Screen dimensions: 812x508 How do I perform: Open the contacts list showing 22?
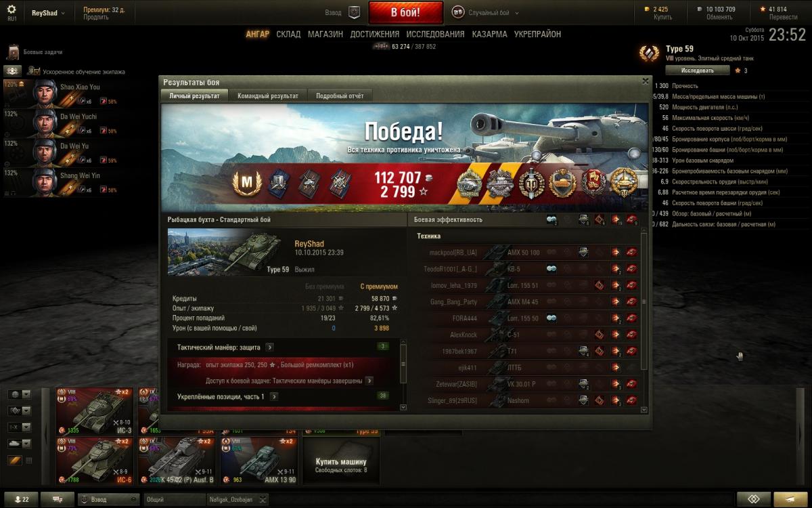point(22,499)
